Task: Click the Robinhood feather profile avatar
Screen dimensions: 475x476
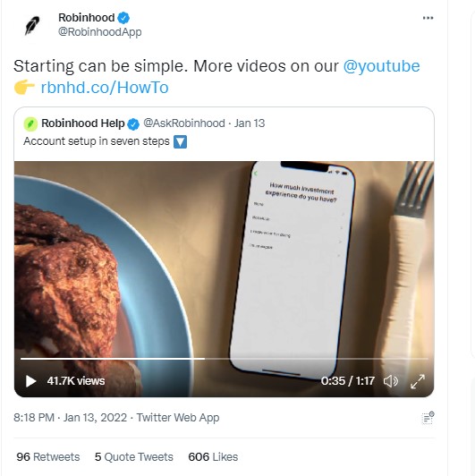Action: pyautogui.click(x=32, y=25)
